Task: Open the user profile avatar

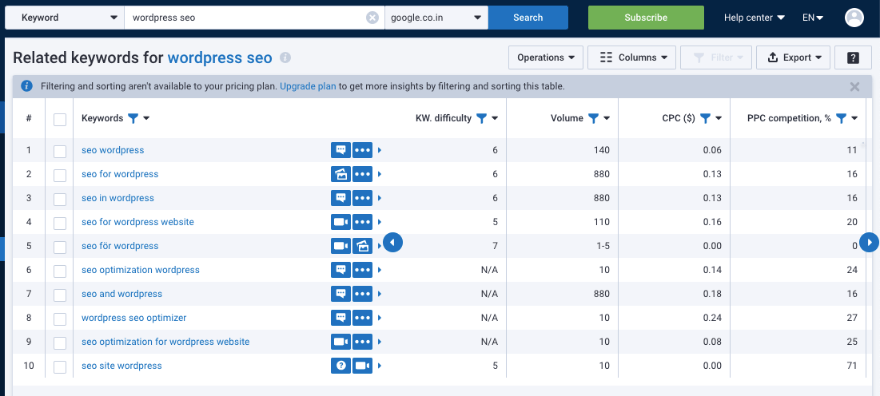Action: tap(854, 17)
